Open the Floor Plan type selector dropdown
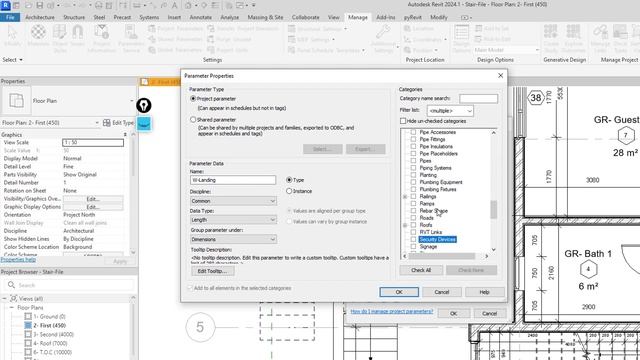Screen dimensions: 640x360 [x=131, y=100]
